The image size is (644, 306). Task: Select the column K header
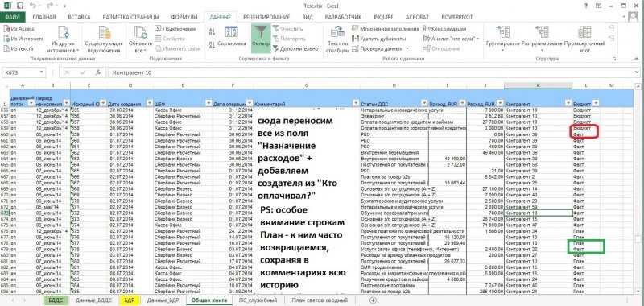[x=538, y=85]
